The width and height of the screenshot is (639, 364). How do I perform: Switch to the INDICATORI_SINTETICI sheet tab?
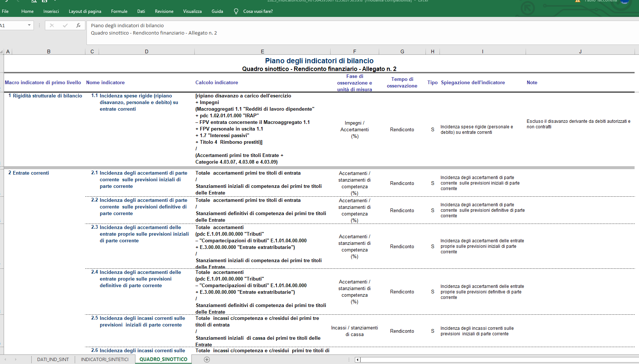105,359
